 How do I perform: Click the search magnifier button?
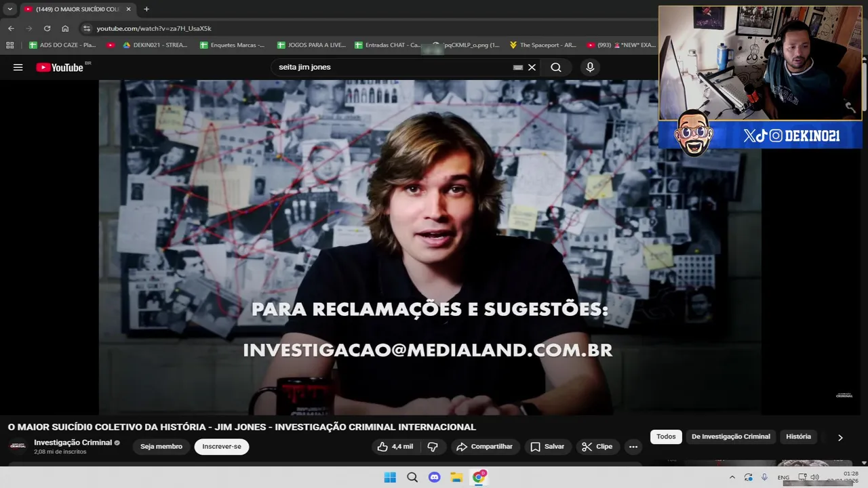pos(556,67)
